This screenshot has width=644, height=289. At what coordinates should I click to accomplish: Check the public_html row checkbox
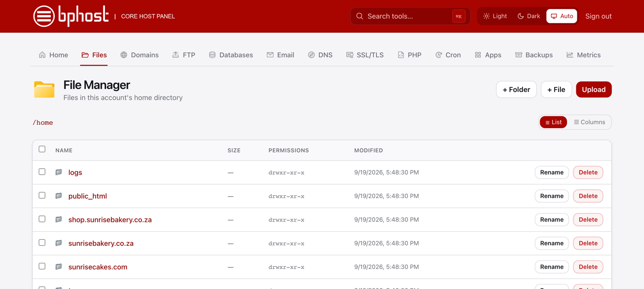coord(42,195)
